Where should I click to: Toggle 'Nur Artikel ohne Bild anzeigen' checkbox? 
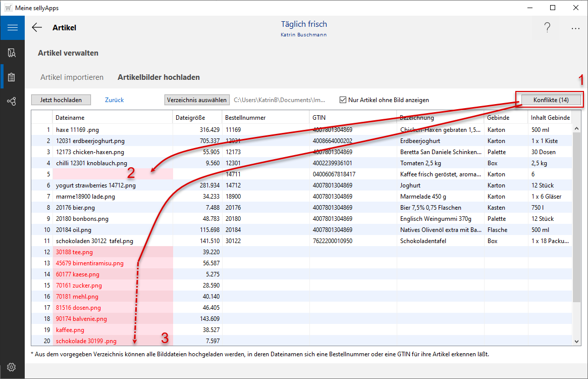click(343, 100)
